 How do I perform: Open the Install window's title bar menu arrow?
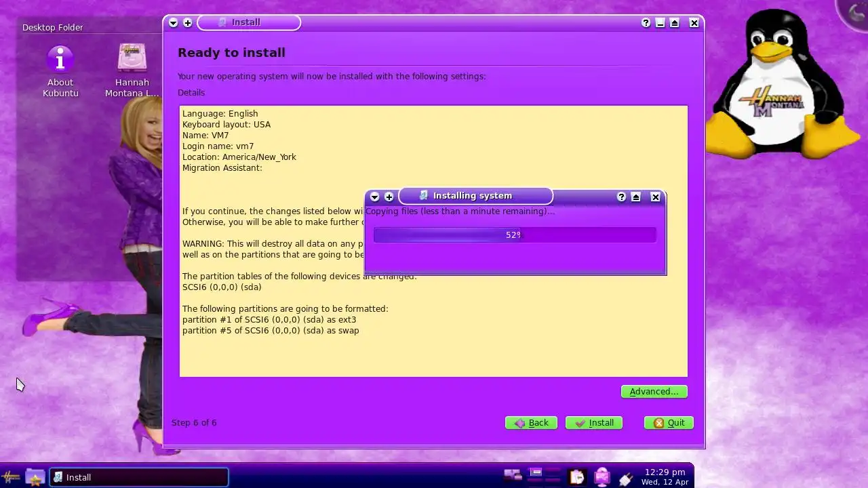click(x=173, y=22)
